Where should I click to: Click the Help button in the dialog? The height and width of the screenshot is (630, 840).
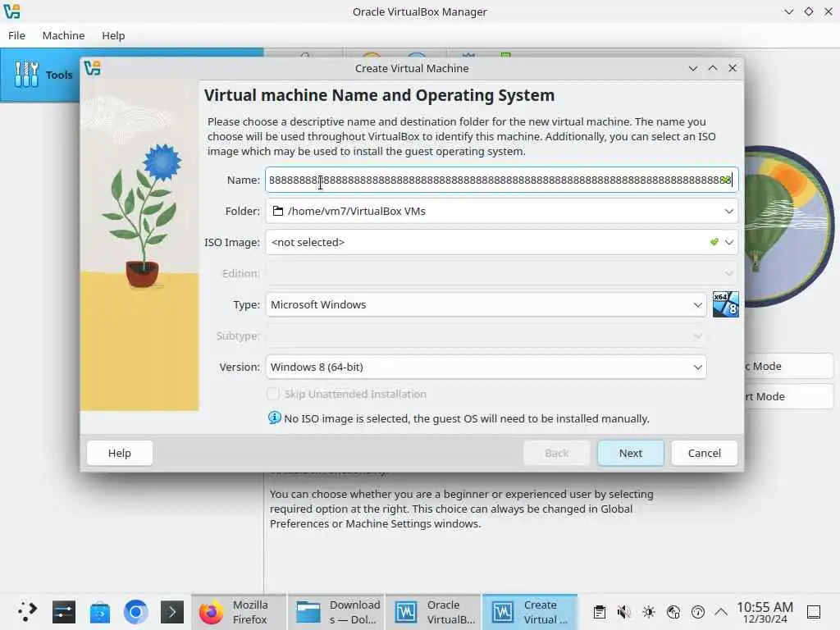(120, 453)
